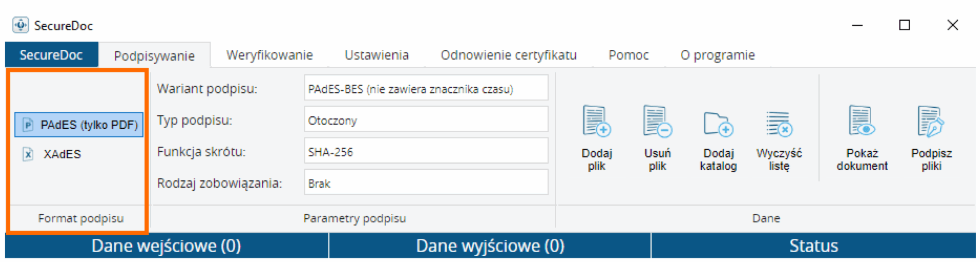Click the Status column header
The width and height of the screenshot is (980, 262).
(813, 246)
